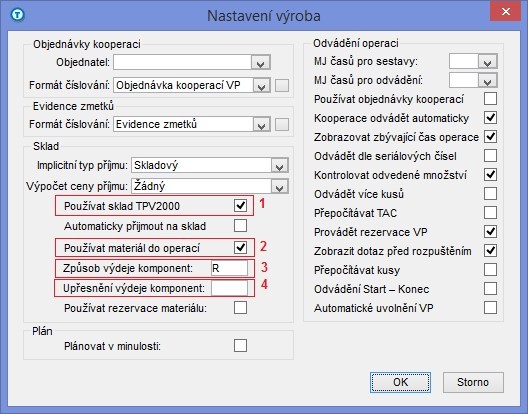Viewport: 528px width, 414px height.
Task: Open the Objednatel dropdown
Action: click(x=261, y=62)
